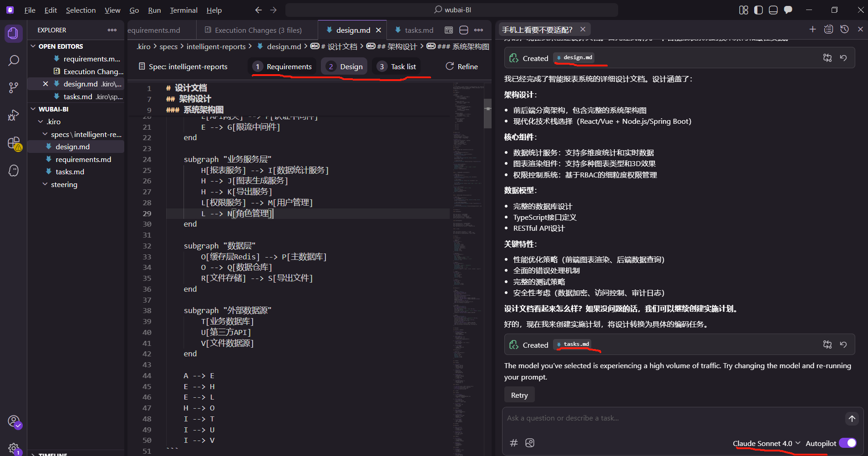This screenshot has height=456, width=868.
Task: Focus the chat input field
Action: [x=674, y=418]
